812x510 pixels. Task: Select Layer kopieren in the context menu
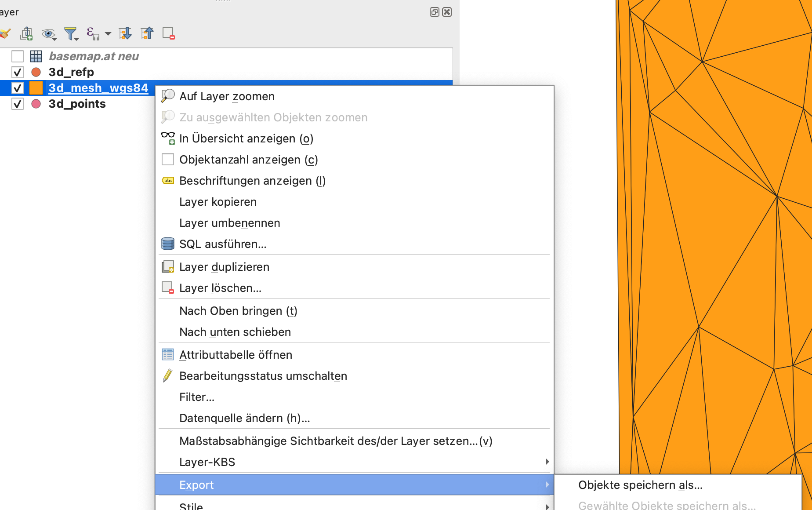355,202
